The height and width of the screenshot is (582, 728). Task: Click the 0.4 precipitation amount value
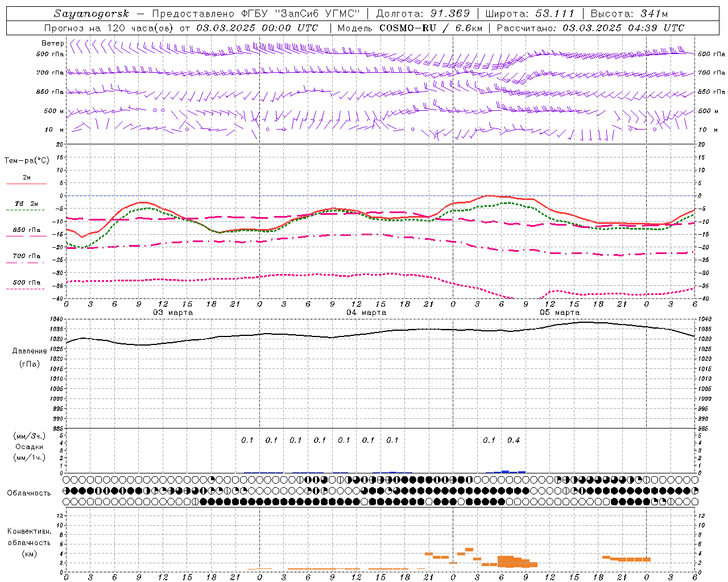click(x=514, y=440)
